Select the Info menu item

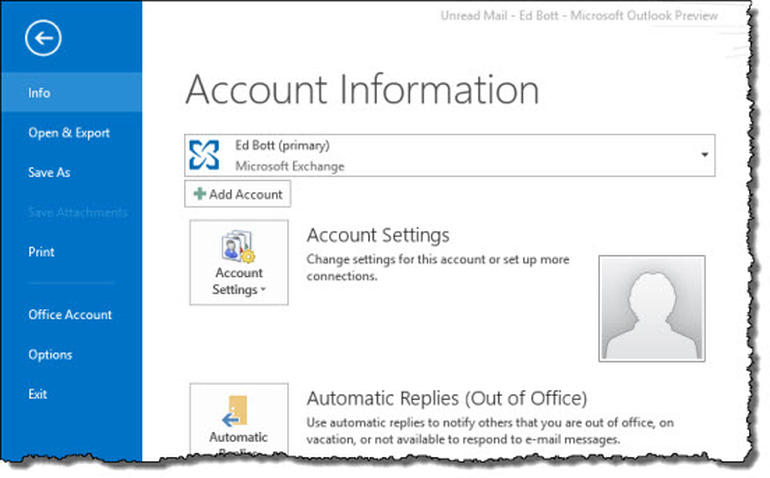coord(71,92)
